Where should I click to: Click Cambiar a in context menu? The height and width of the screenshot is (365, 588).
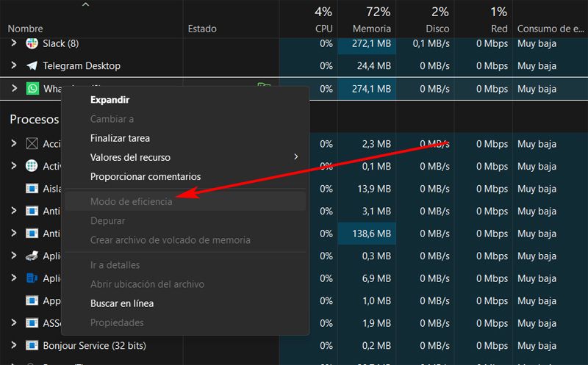[186, 119]
